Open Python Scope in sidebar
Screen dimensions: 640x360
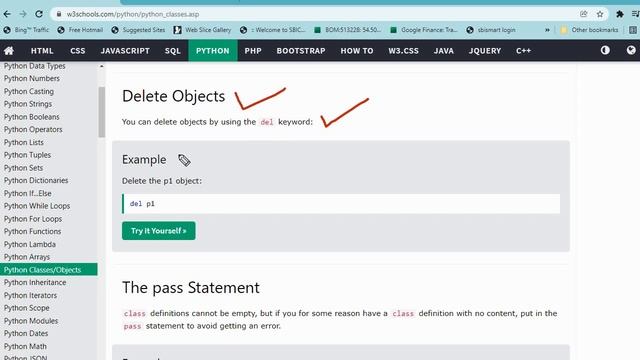tap(27, 308)
